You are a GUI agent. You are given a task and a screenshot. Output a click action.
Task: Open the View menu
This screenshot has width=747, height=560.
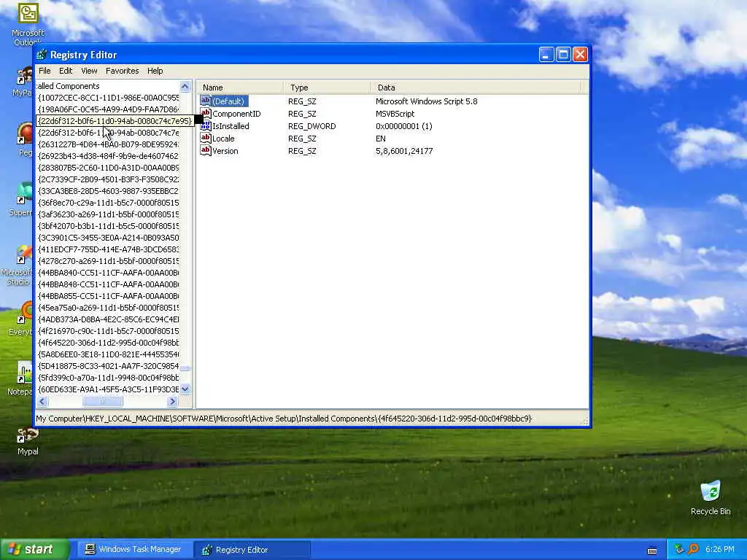point(89,71)
